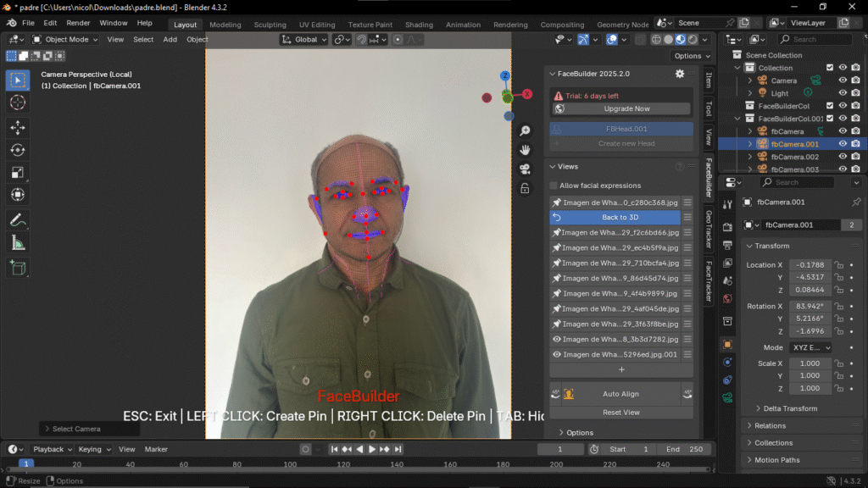Click the Location X value field
Viewport: 868px width, 488px height.
pos(810,265)
